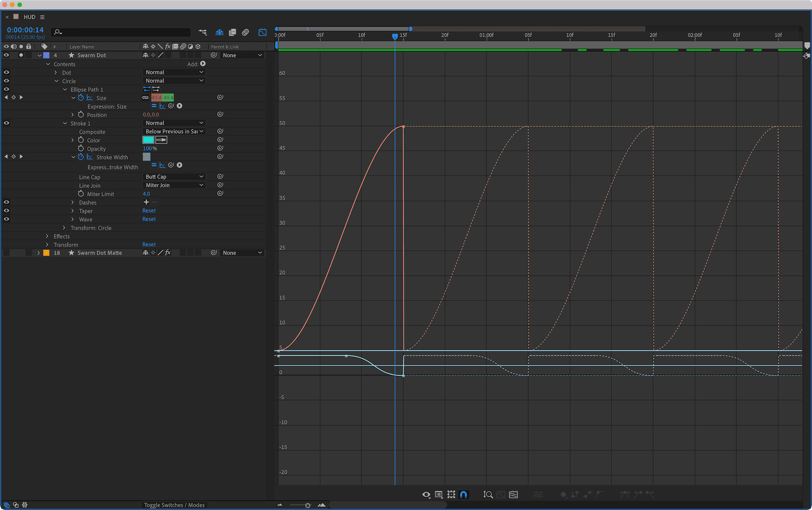The width and height of the screenshot is (812, 510).
Task: Include Size in graph editor set
Action: (90, 98)
